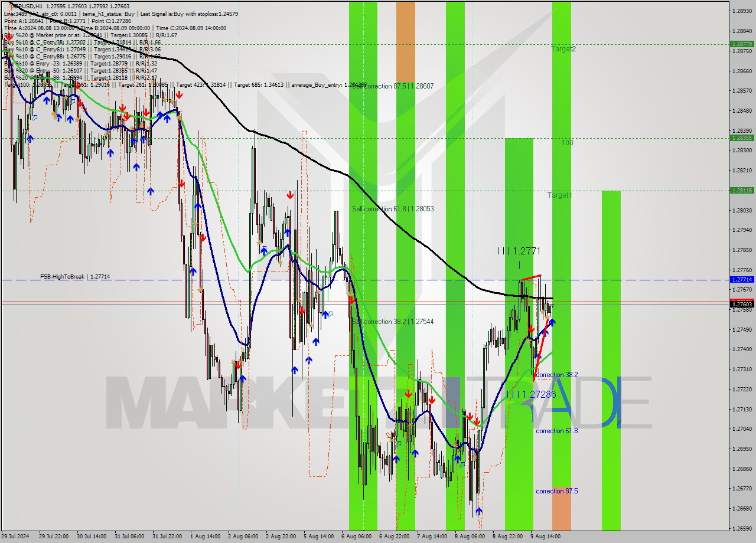Select the 1.28570 price axis label
The image size is (756, 543).
(x=741, y=90)
